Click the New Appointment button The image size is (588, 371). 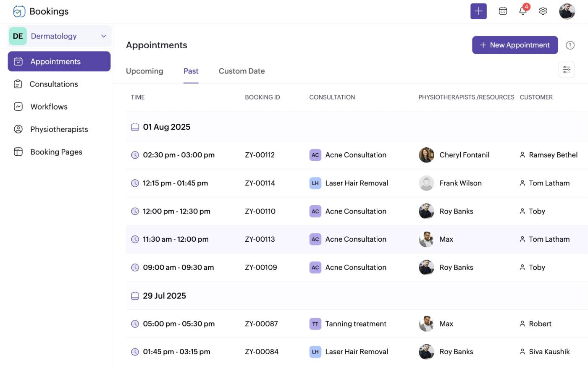[515, 45]
